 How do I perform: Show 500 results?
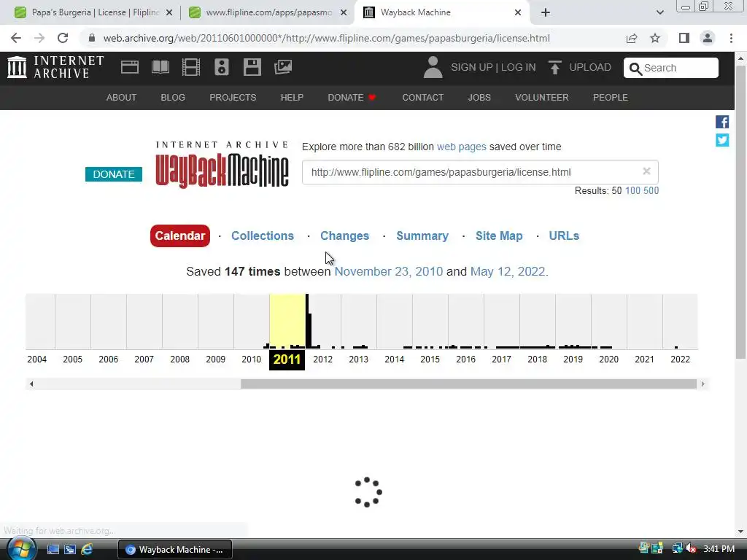(x=651, y=190)
